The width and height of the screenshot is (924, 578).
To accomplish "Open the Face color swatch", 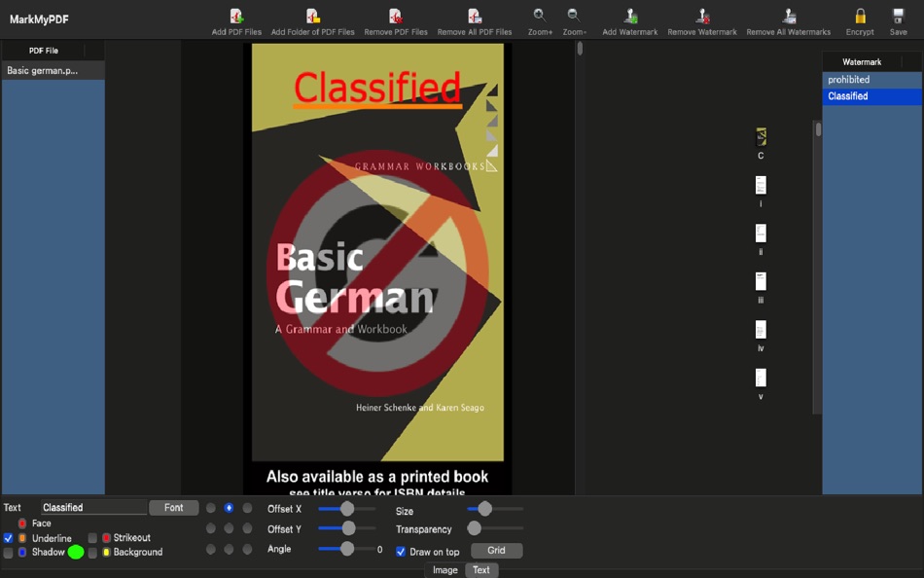I will point(21,524).
